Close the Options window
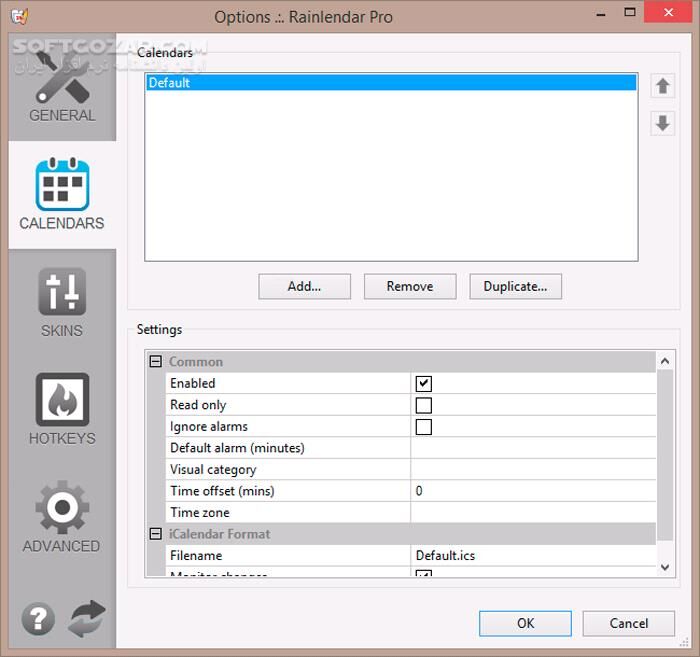Image resolution: width=700 pixels, height=657 pixels. 668,12
